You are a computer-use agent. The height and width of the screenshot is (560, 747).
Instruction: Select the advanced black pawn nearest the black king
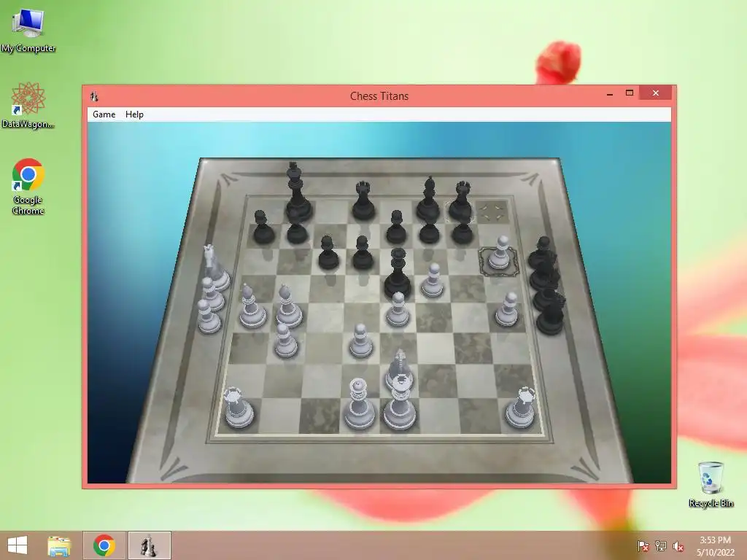(328, 252)
